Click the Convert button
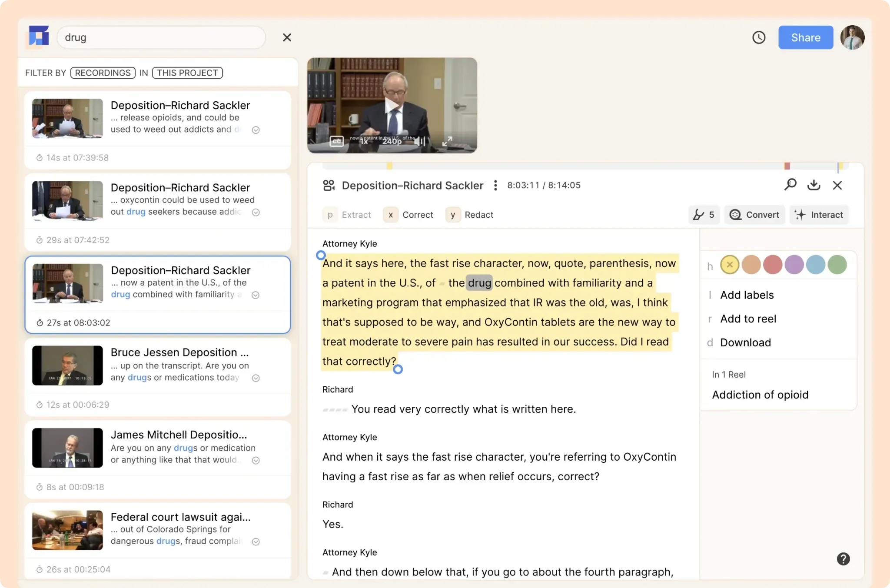This screenshot has width=890, height=588. click(754, 215)
